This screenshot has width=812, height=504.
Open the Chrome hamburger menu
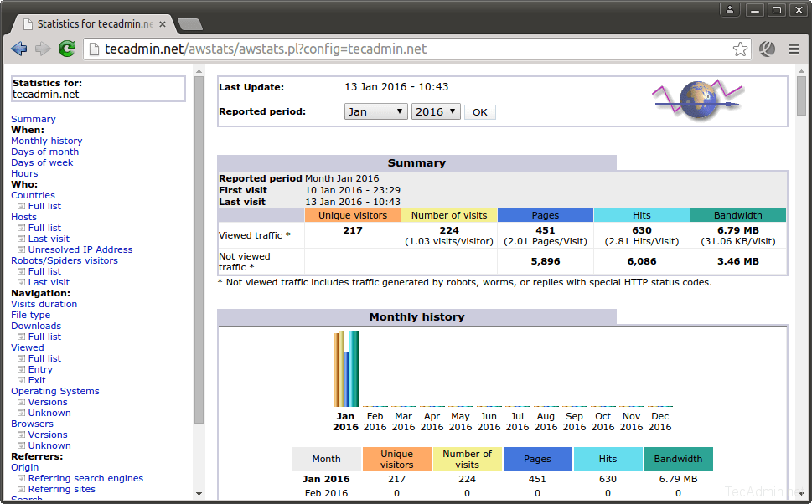point(794,49)
